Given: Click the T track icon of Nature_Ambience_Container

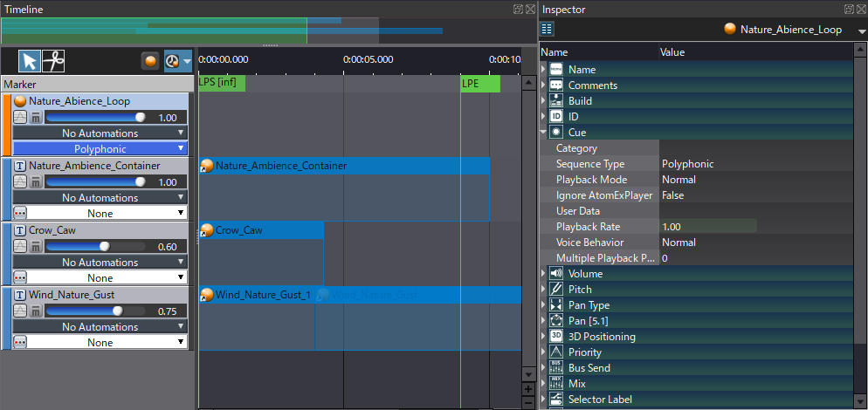Looking at the screenshot, I should tap(20, 166).
